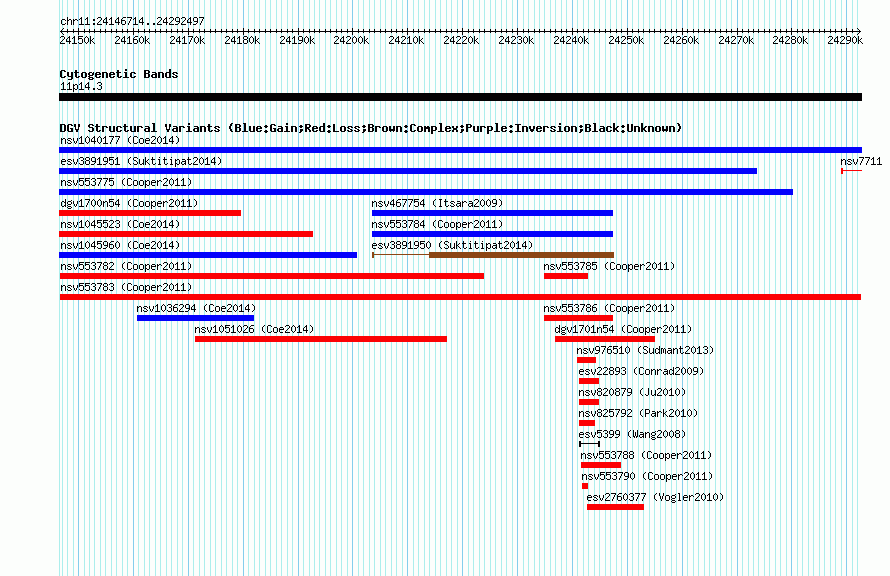
Task: Select the nsv553784 (Cooper2011) blue gain bar
Action: click(492, 234)
